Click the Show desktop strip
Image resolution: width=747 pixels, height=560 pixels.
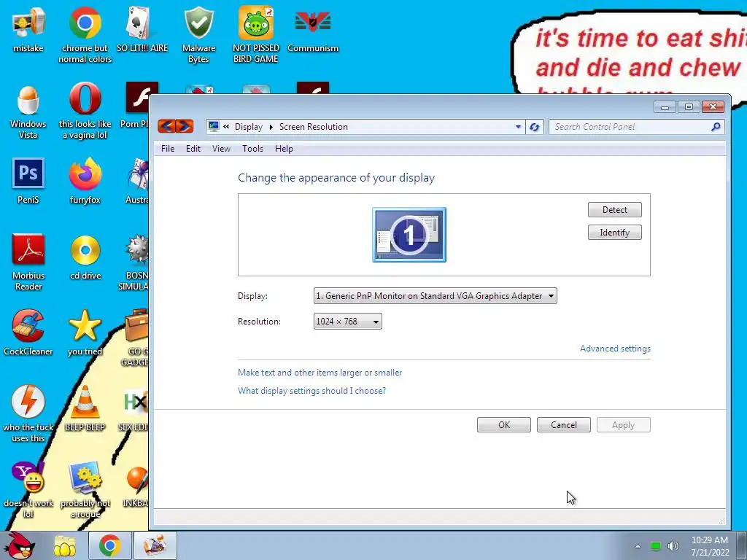tap(742, 545)
